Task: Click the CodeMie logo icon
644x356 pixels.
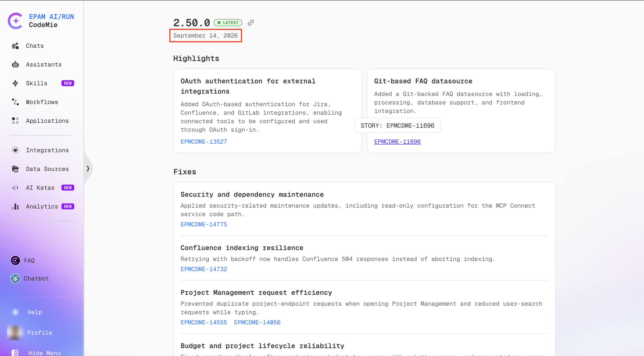Action: (x=15, y=21)
